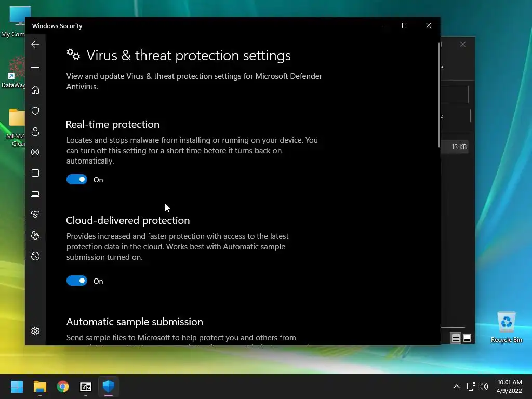Open the Windows Start menu

[x=17, y=387]
